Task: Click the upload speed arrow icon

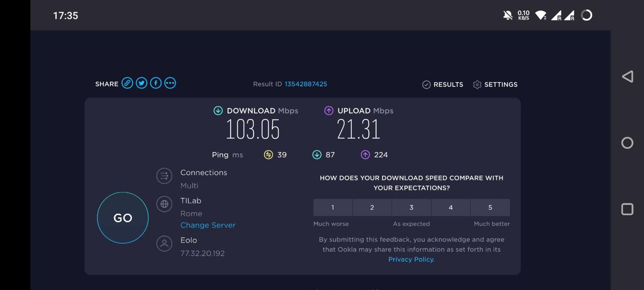Action: (329, 111)
